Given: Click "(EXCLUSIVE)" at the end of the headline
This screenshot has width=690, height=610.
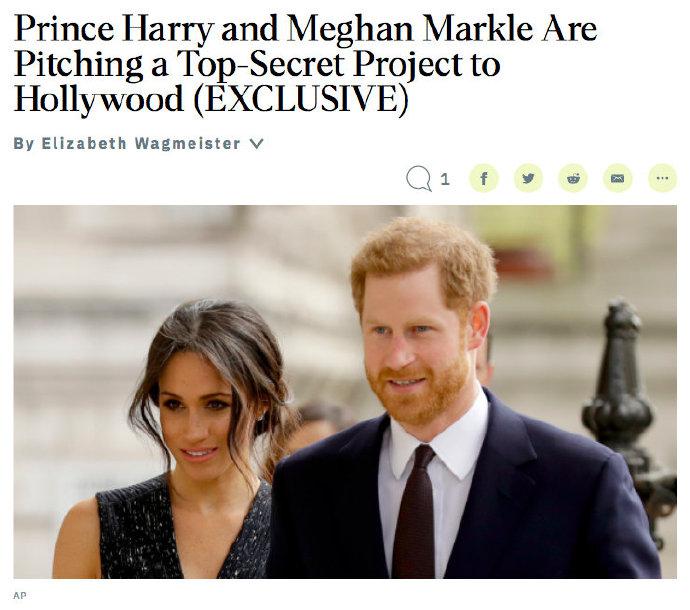Looking at the screenshot, I should click(x=301, y=99).
